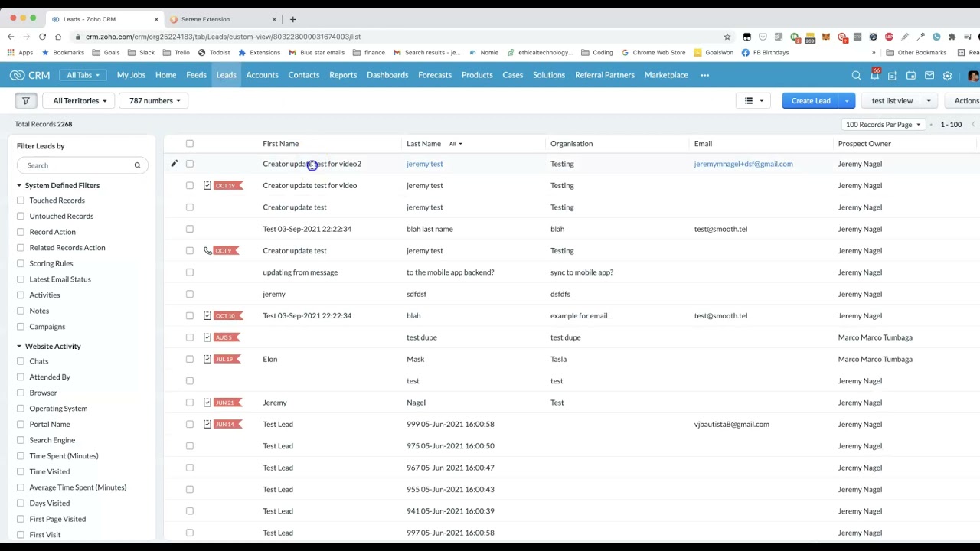Check the Attended By filter
Screen dimensions: 980x551
click(21, 377)
